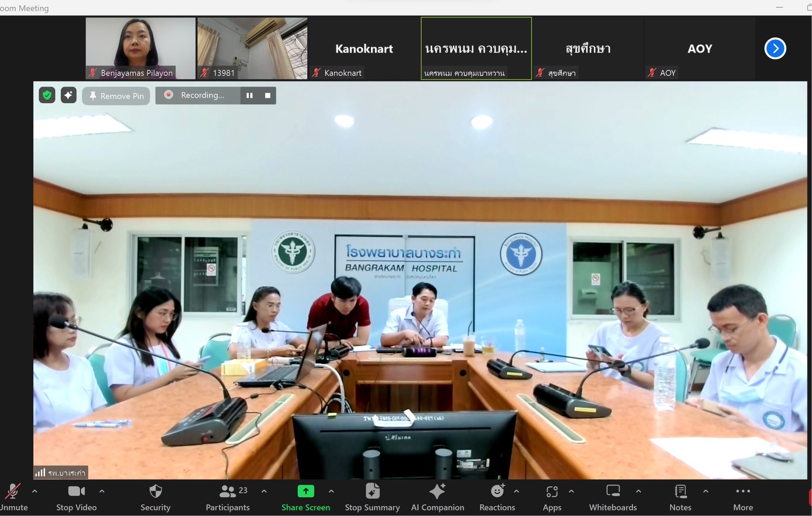Viewport: 812px width, 516px height.
Task: Unmute the microphone
Action: [x=13, y=497]
